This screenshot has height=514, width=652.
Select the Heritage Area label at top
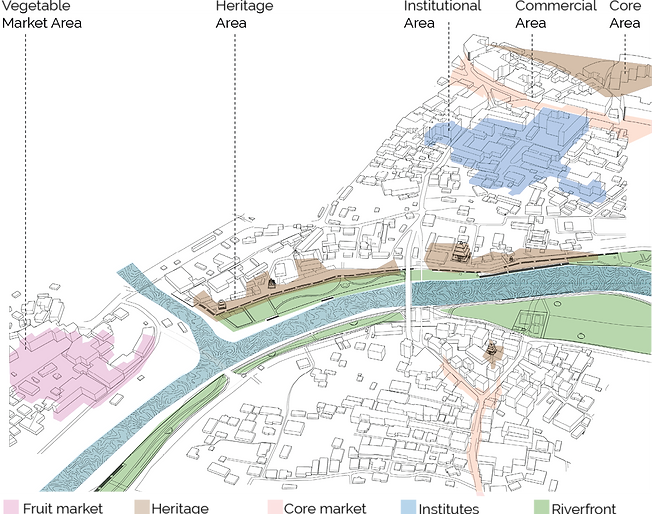[244, 15]
